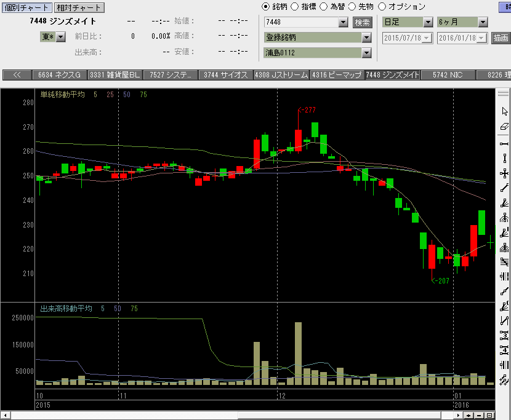Select the retracement lines tool

point(504,262)
